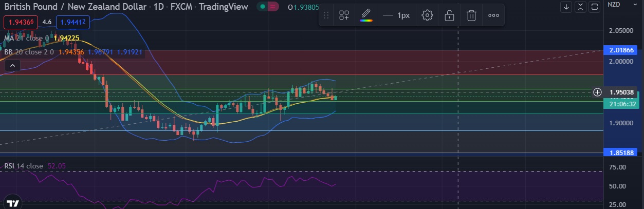Click the RSI 14 close legend label
Viewport: 644px width, 209px height.
[24, 166]
